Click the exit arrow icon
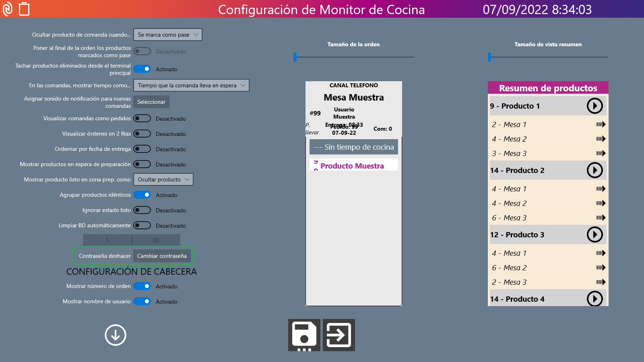Viewport: 644px width, 362px height. point(339,335)
